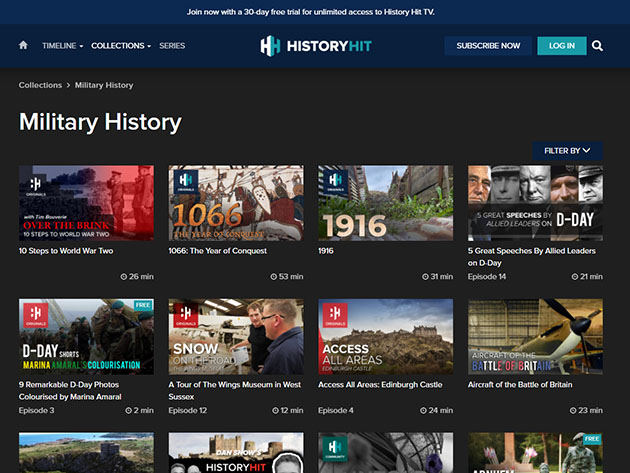
Task: Open the Series nav item
Action: click(172, 46)
